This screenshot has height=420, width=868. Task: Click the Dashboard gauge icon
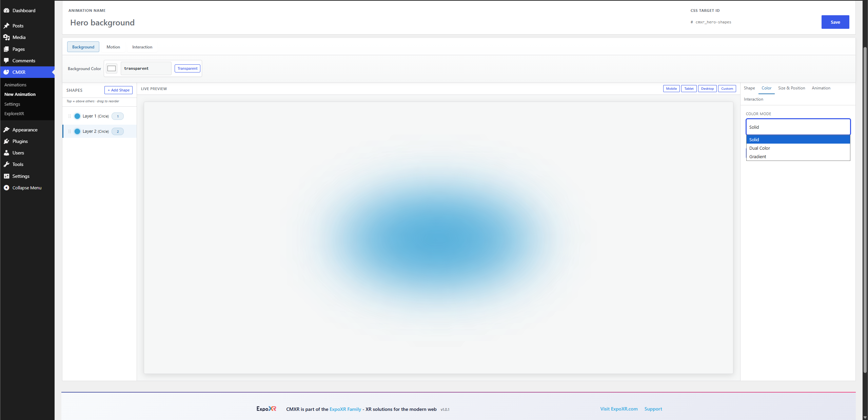click(x=6, y=10)
